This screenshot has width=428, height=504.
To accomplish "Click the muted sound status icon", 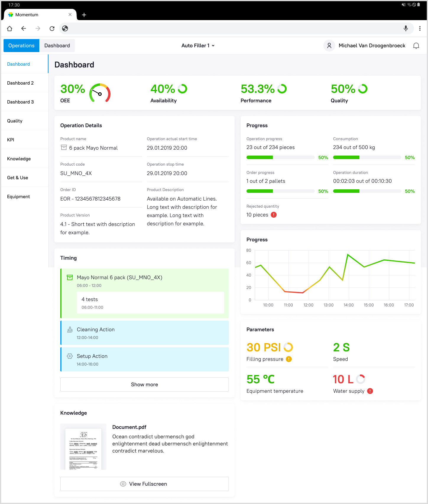I will (403, 5).
